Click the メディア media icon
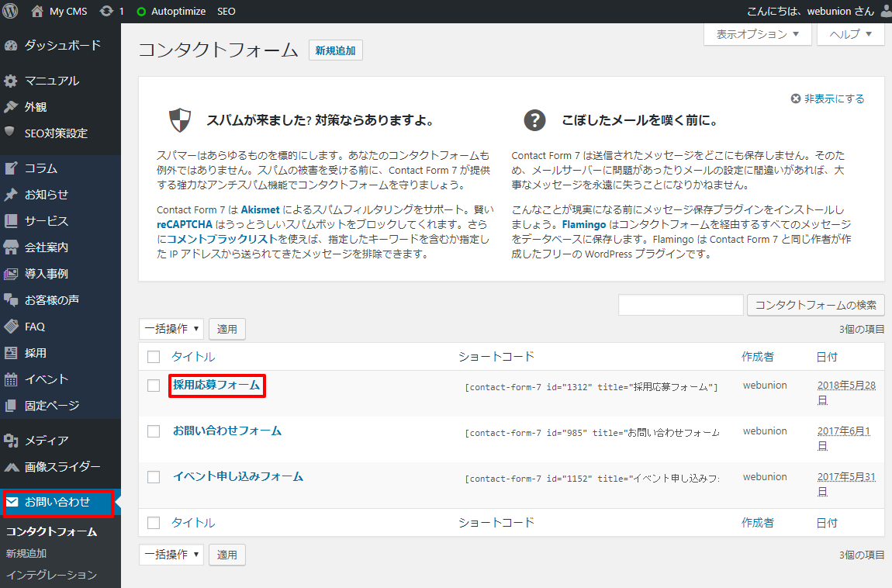Image resolution: width=892 pixels, height=588 pixels. coord(11,440)
